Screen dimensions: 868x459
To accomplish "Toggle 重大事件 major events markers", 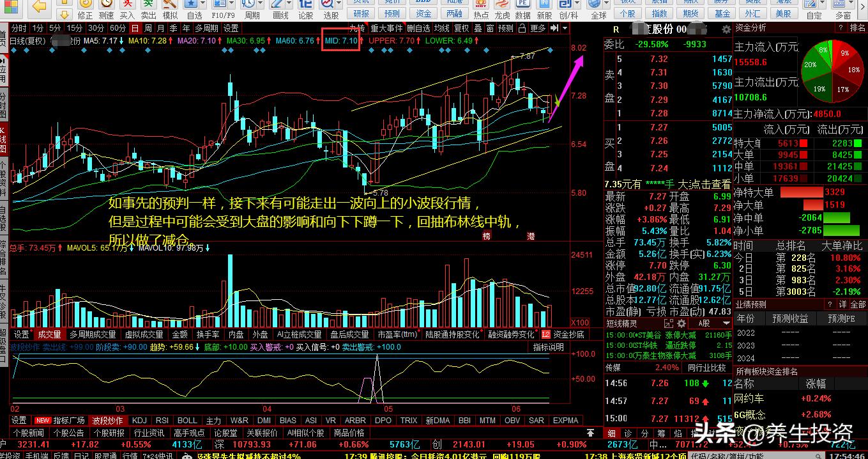I will 386,28.
